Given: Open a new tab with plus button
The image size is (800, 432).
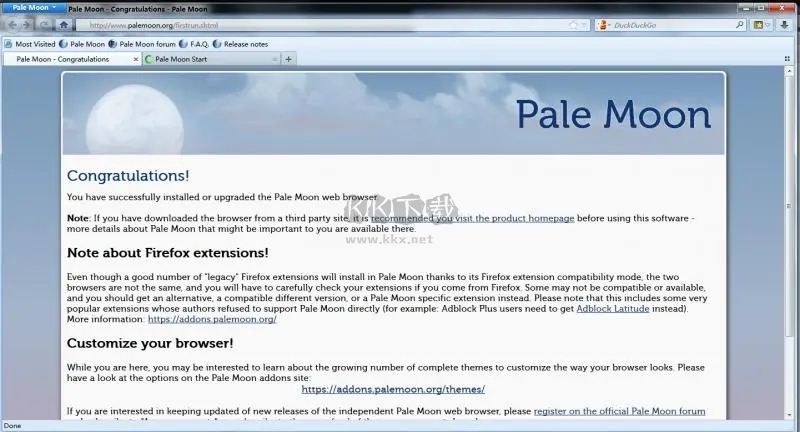Looking at the screenshot, I should click(x=288, y=59).
